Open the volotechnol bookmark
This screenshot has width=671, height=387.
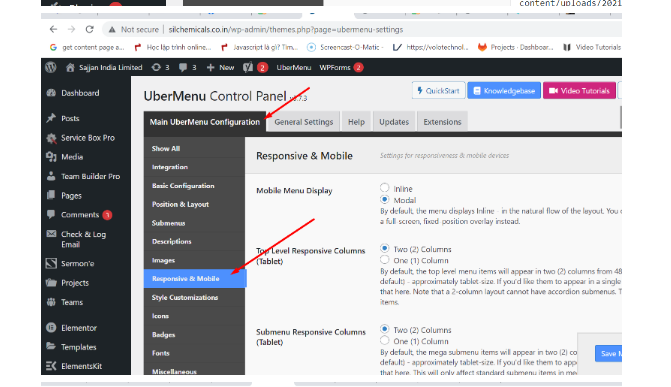431,47
